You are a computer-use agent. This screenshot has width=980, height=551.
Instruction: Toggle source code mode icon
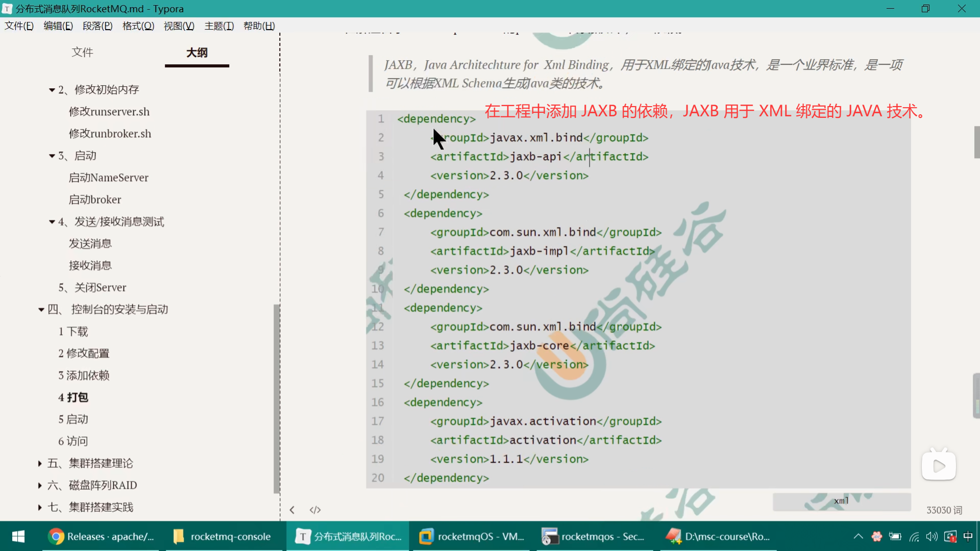pos(315,510)
